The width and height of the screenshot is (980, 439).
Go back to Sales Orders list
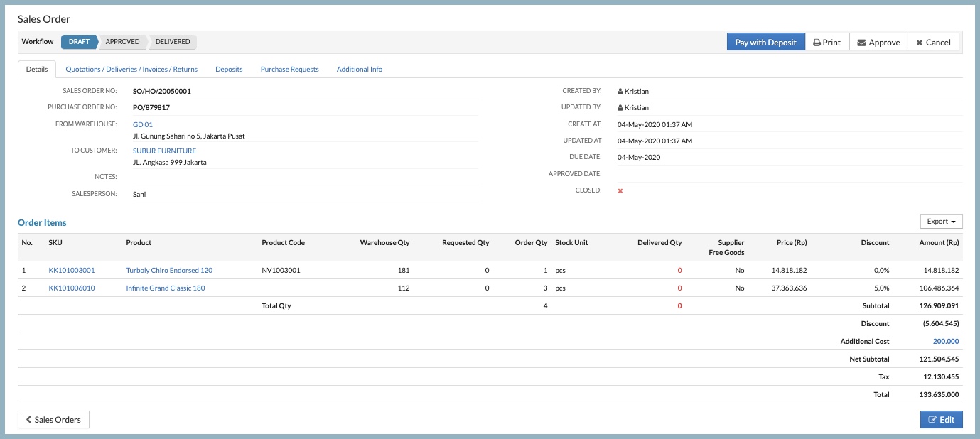pyautogui.click(x=53, y=420)
